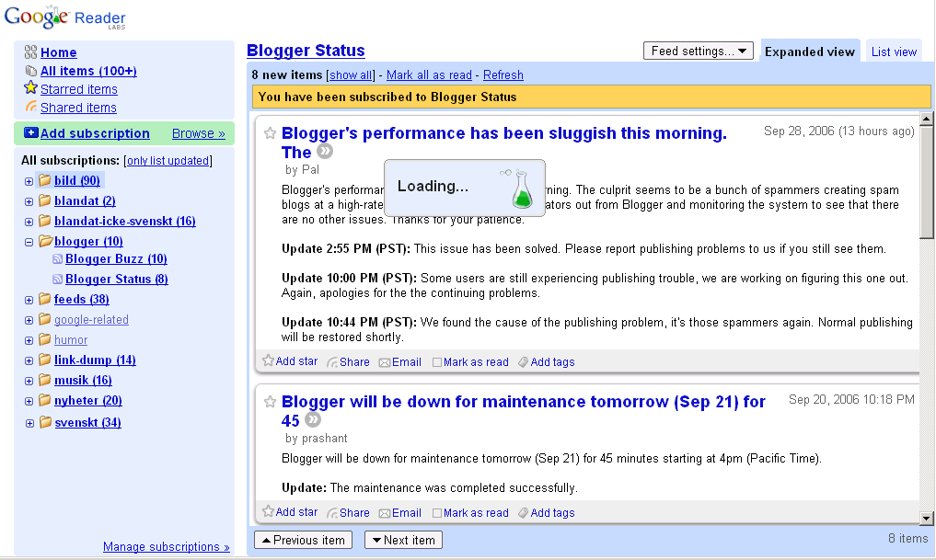Click Add tags icon under the maintenance post
Viewport: 936px width, 560px height.
[x=523, y=513]
